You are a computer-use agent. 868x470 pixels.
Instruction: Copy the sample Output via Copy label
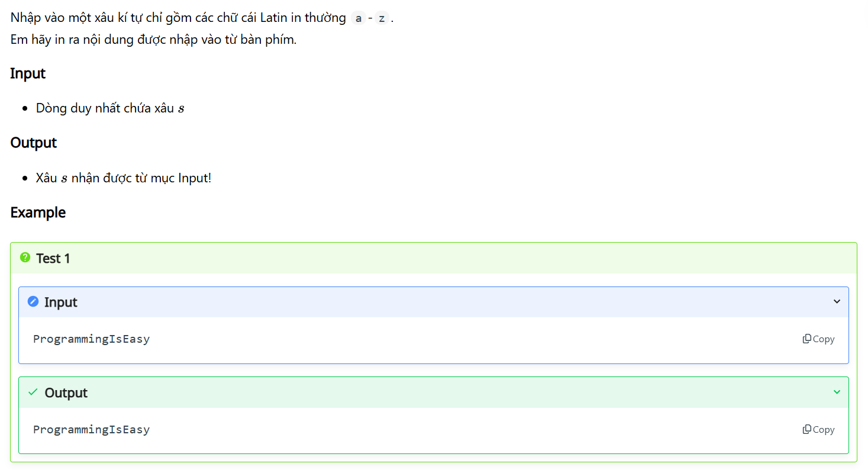click(824, 430)
